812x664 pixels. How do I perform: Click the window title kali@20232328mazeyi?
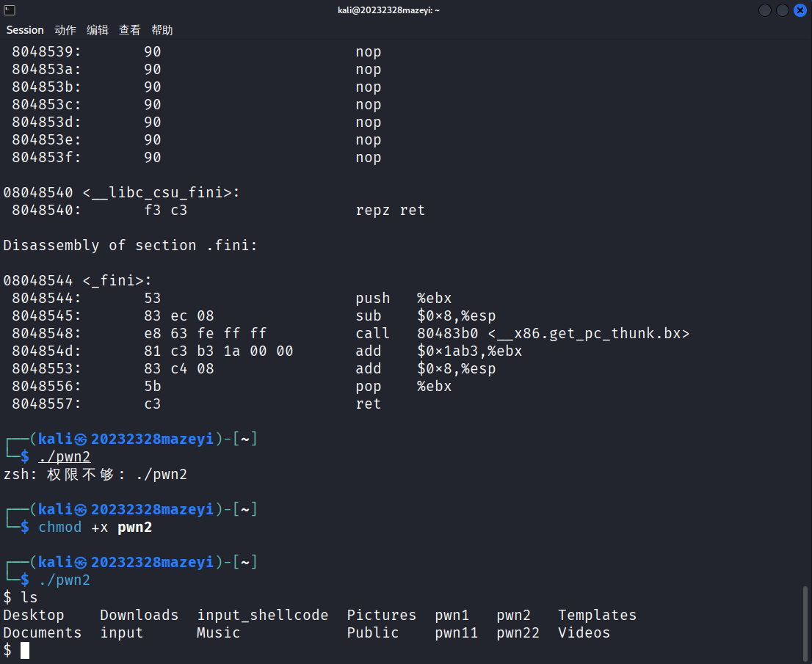point(388,10)
